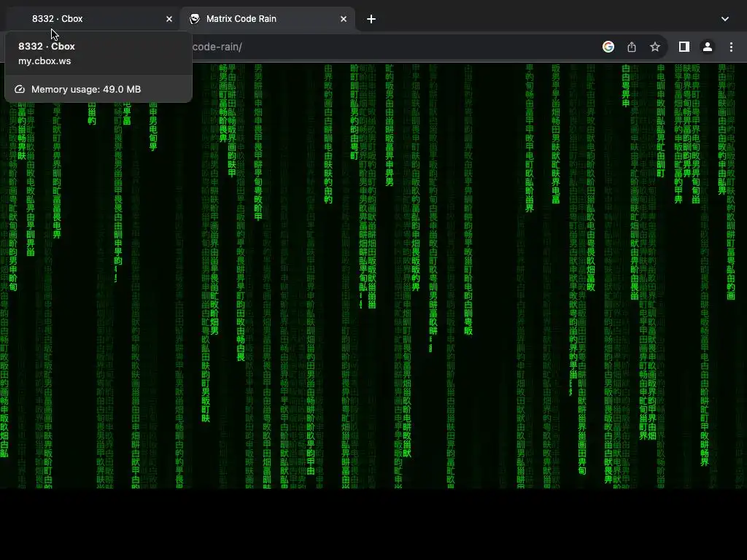Screen dimensions: 747x560
Task: Open the Chrome three-dot menu
Action: click(731, 47)
